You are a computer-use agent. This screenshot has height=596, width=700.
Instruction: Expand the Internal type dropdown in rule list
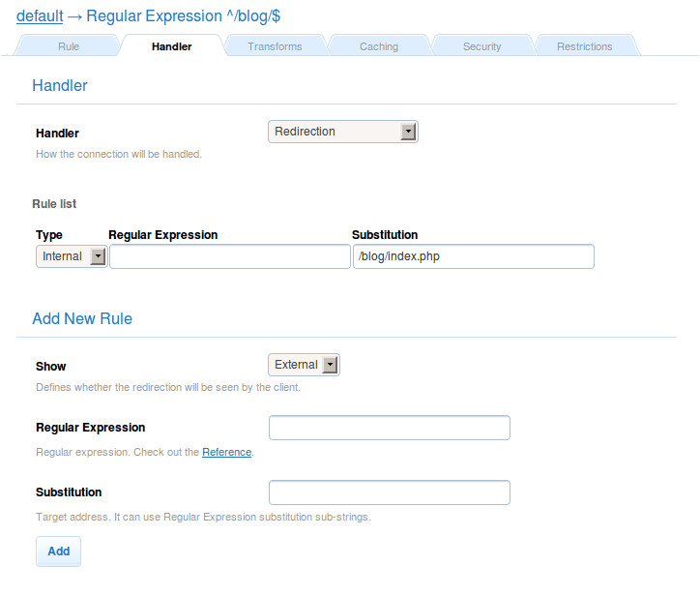tap(72, 256)
